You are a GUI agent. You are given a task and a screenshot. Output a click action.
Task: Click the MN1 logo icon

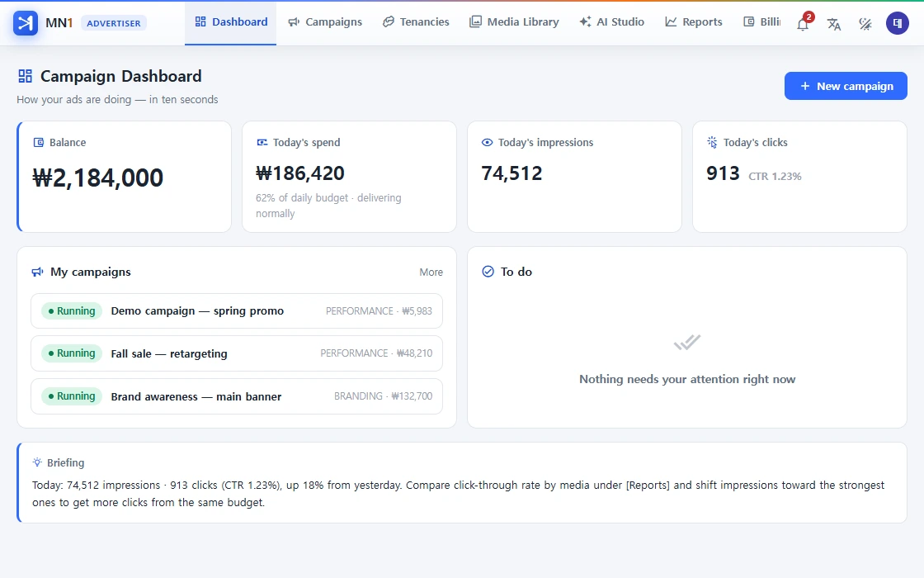(x=26, y=23)
